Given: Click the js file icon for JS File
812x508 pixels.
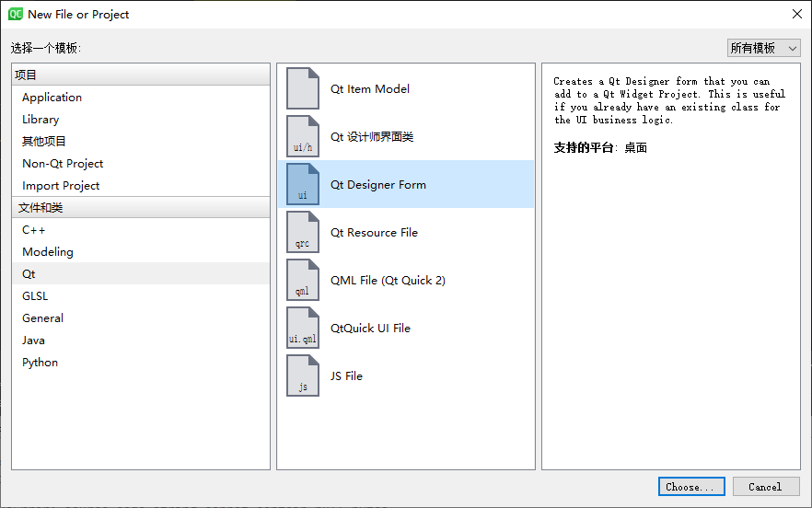Looking at the screenshot, I should click(x=303, y=375).
